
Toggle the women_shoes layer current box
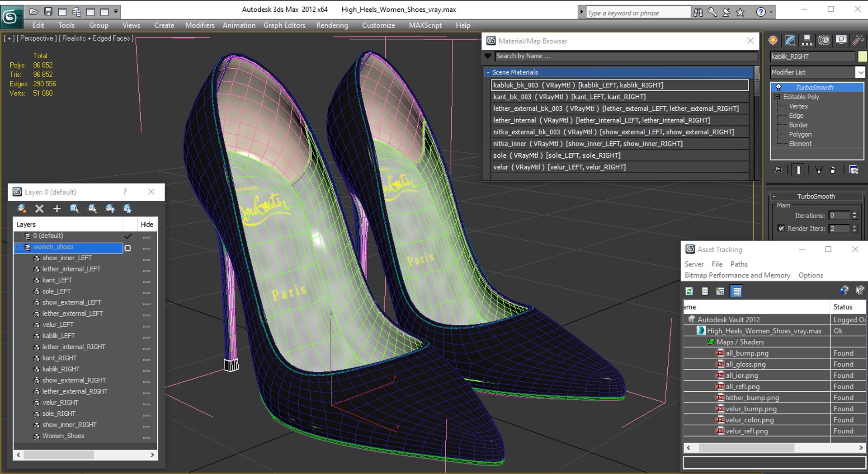click(128, 248)
